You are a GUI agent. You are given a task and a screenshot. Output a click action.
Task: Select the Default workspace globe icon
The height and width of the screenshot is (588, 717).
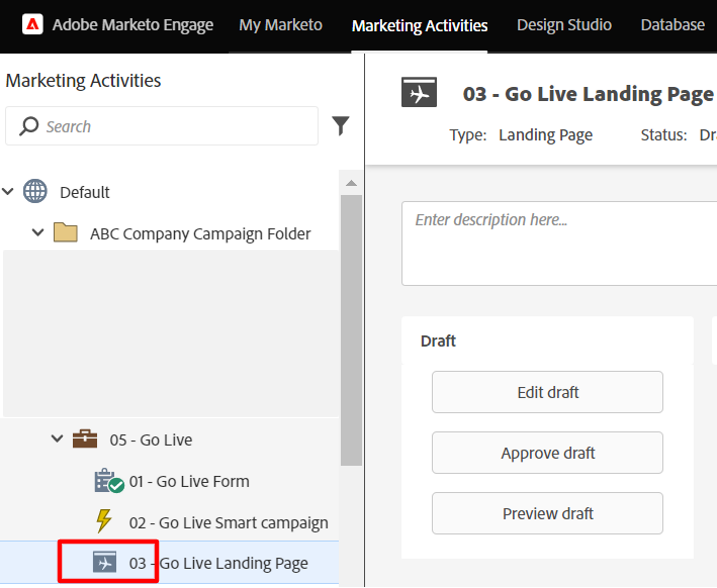click(35, 191)
